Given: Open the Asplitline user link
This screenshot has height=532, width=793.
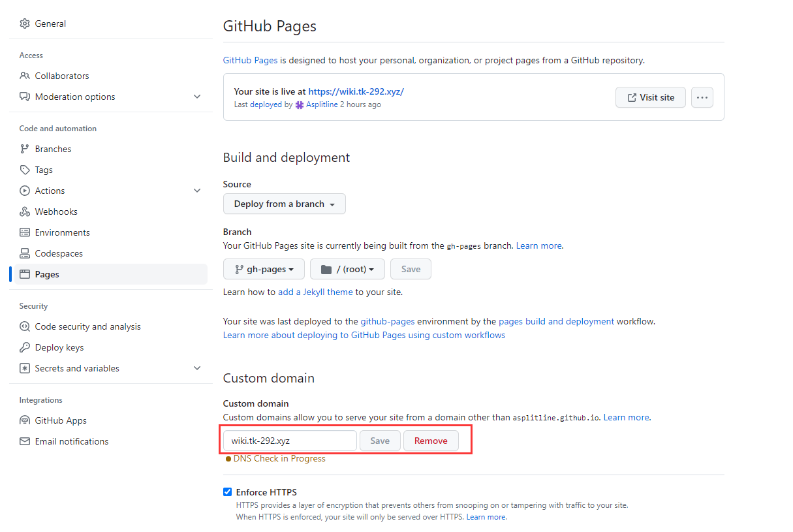Looking at the screenshot, I should pyautogui.click(x=322, y=104).
